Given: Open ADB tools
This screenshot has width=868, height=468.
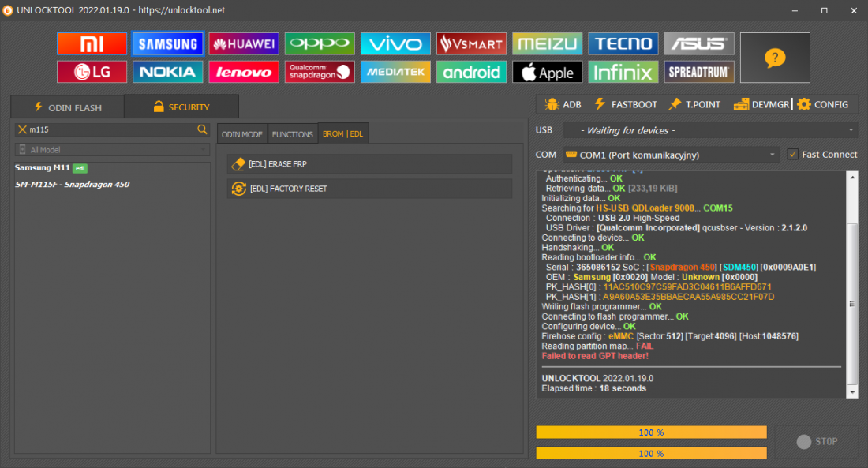Looking at the screenshot, I should 563,105.
